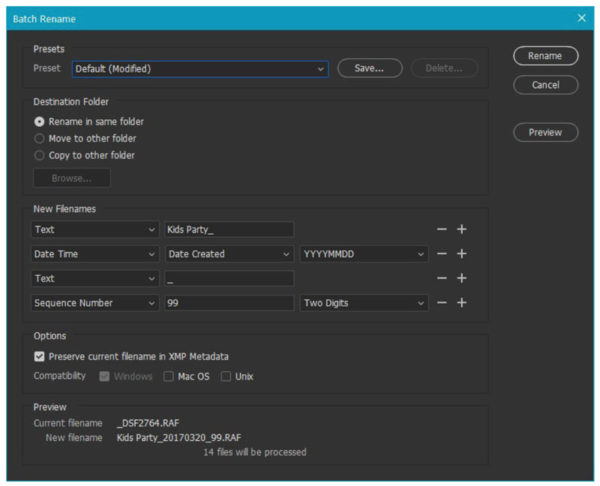The image size is (600, 486).
Task: Open the first Text type dropdown
Action: pyautogui.click(x=95, y=230)
